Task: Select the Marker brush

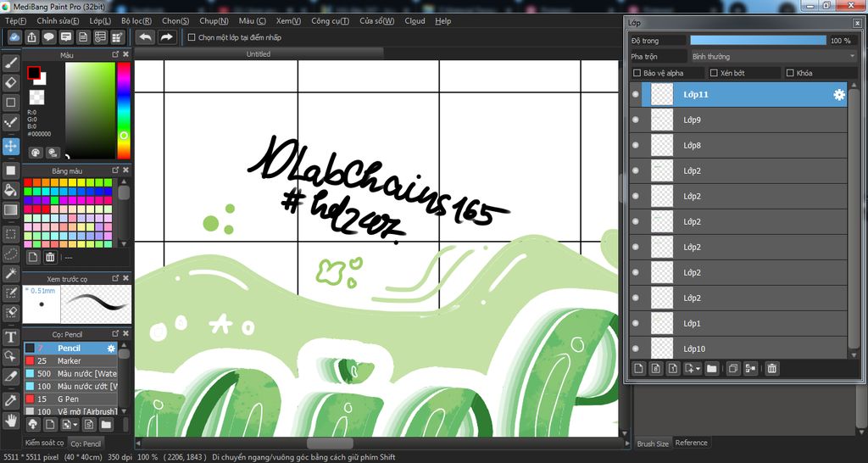Action: [71, 361]
